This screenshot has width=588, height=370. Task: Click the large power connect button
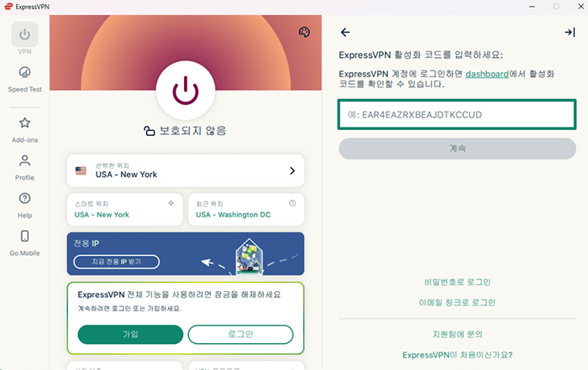tap(186, 91)
